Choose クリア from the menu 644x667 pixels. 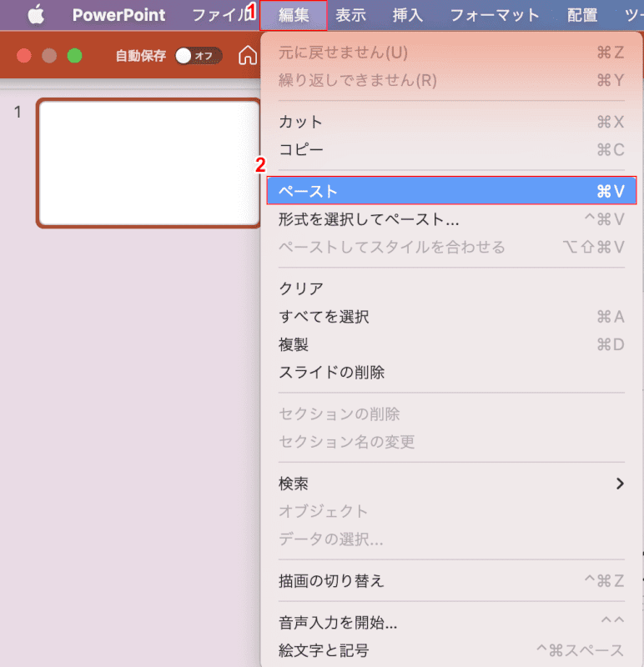pyautogui.click(x=451, y=288)
